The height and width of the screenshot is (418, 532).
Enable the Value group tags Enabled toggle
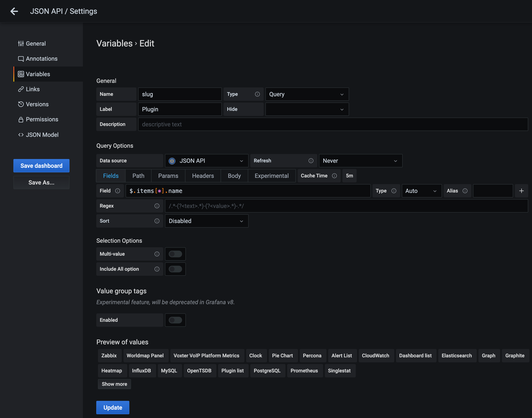coord(175,320)
